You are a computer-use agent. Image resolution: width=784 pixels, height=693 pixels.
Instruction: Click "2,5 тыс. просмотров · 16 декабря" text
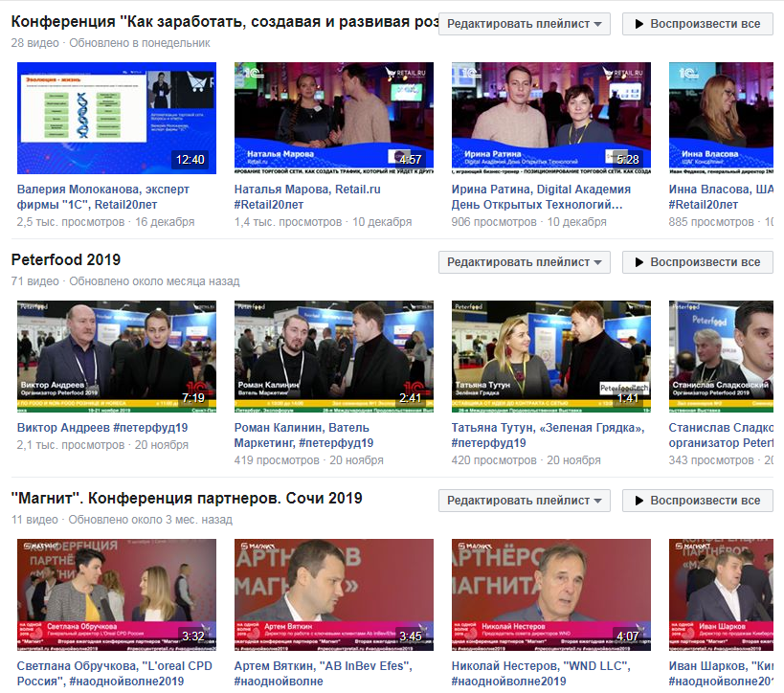click(x=105, y=222)
